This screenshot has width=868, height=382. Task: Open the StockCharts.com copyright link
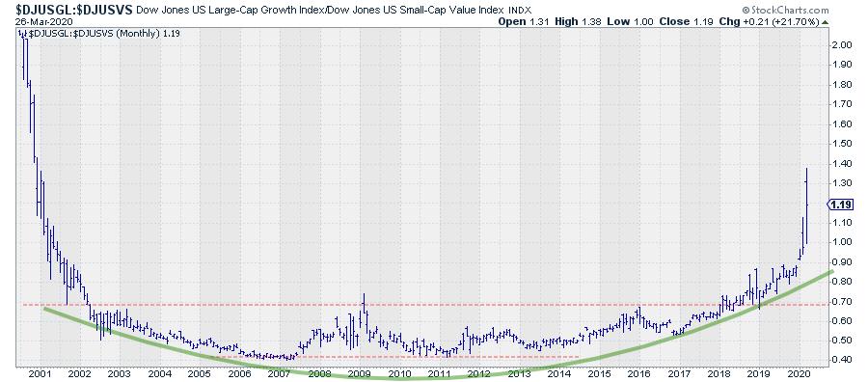tap(785, 10)
